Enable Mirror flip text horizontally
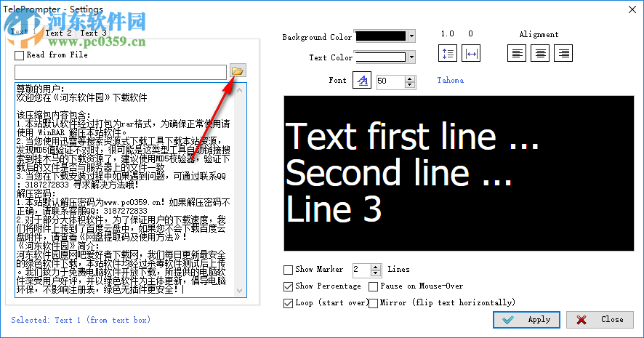Screen dimensions: 644x338 click(x=374, y=304)
